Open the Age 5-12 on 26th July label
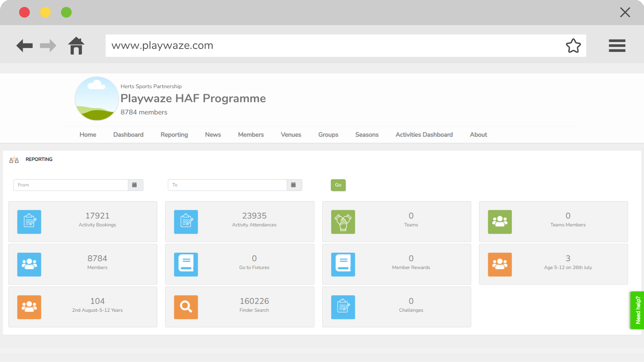This screenshot has width=644, height=362. click(568, 267)
